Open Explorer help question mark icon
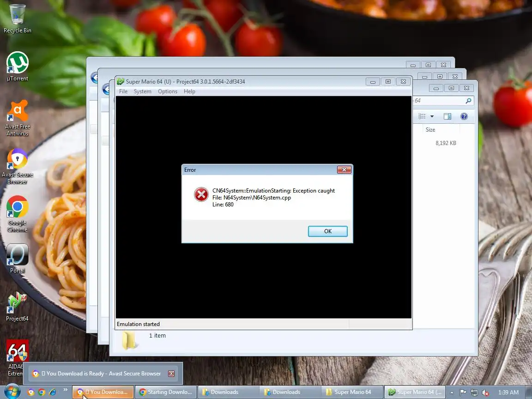Screen dimensions: 532x399 click(x=464, y=116)
